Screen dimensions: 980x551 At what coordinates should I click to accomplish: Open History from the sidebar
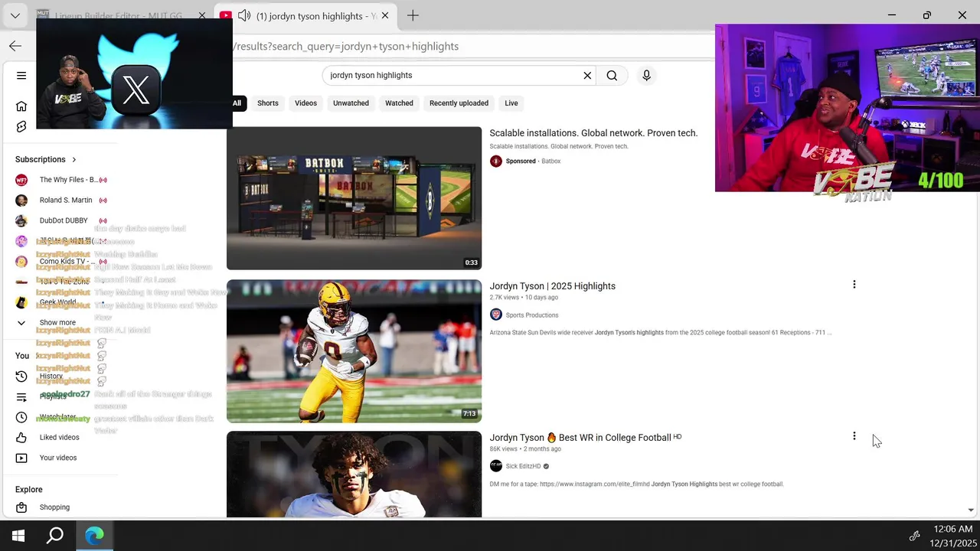pos(51,377)
